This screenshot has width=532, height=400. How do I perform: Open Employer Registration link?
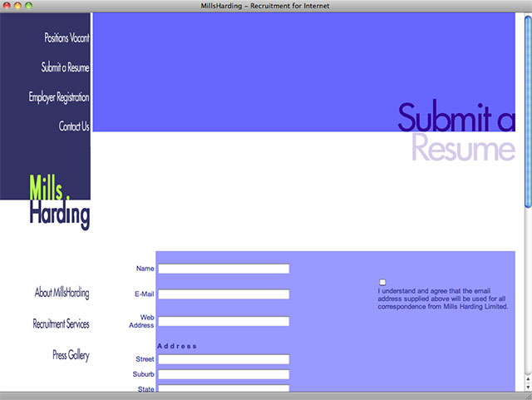click(59, 97)
